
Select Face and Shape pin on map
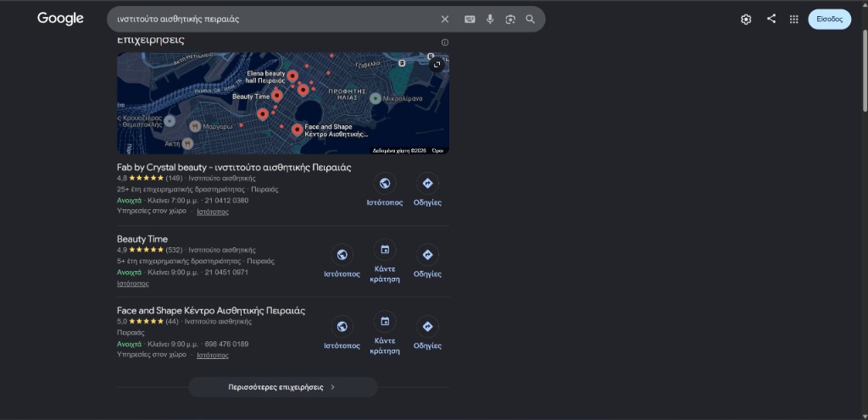click(x=298, y=130)
